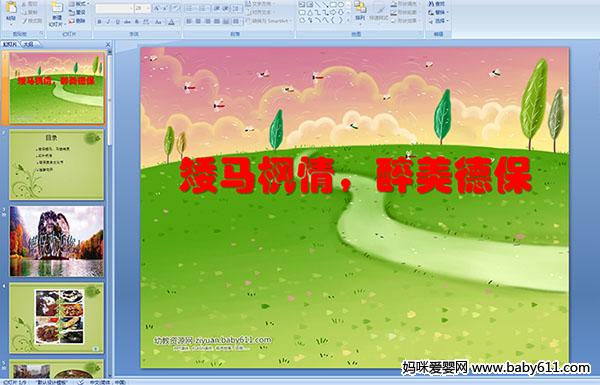
Task: Toggle text shadow formatting
Action: pos(136,22)
